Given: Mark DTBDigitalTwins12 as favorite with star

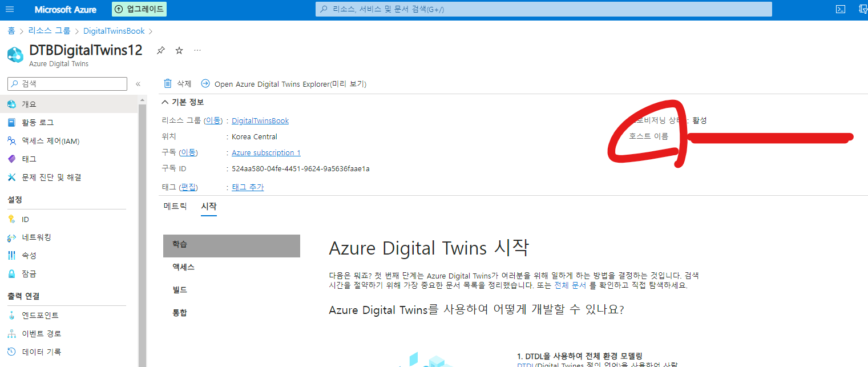Looking at the screenshot, I should tap(179, 51).
